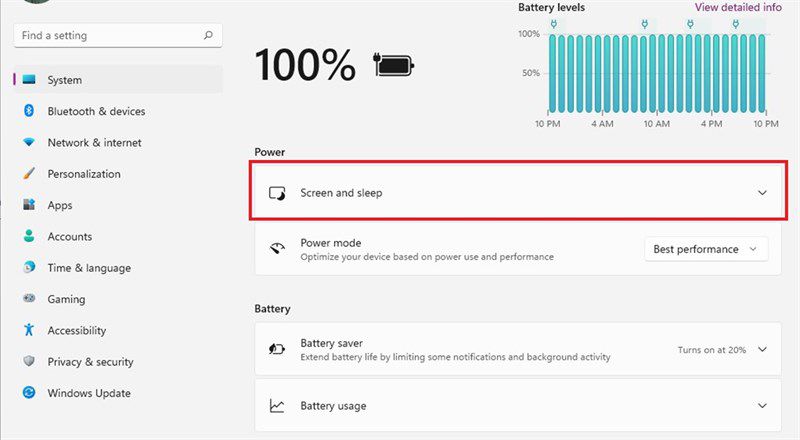The width and height of the screenshot is (800, 440).
Task: Click the Accessibility figure icon
Action: click(29, 330)
